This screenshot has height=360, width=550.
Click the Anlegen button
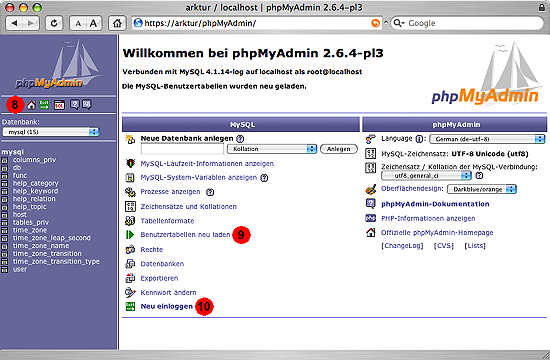click(339, 149)
